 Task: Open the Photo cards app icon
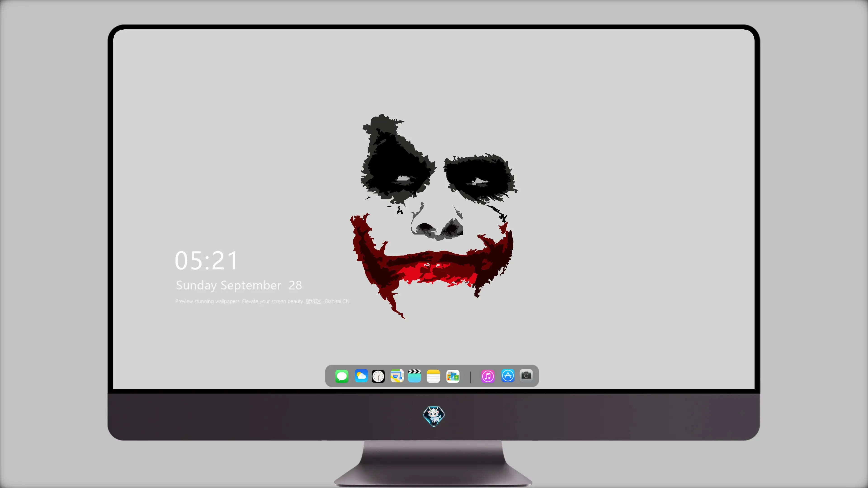click(x=453, y=376)
